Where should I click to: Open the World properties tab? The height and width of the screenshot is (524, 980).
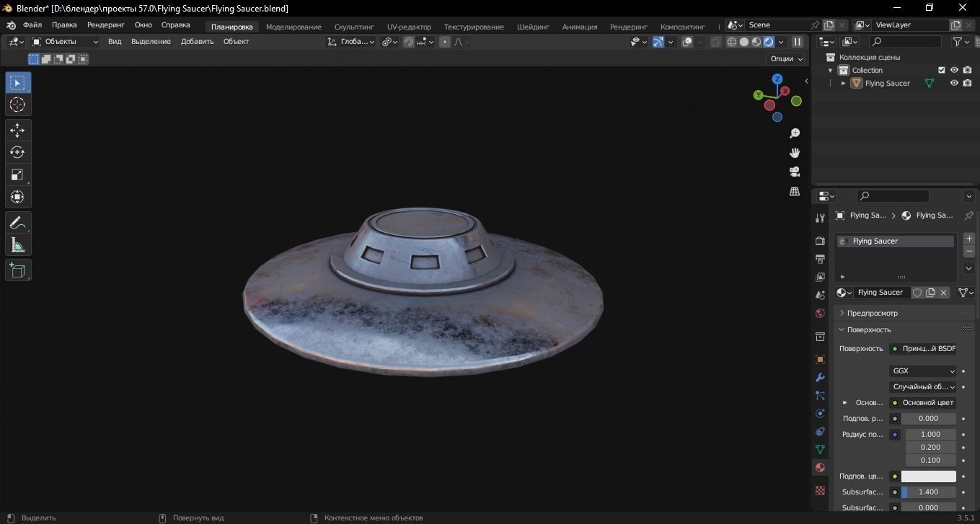coord(820,313)
